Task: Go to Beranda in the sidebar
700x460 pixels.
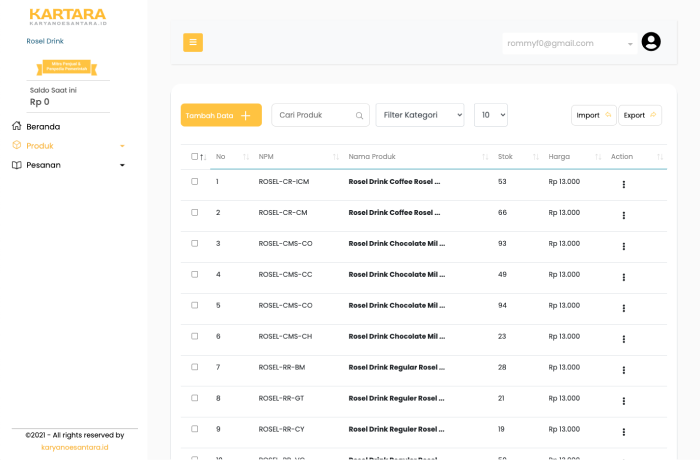Action: pos(43,126)
